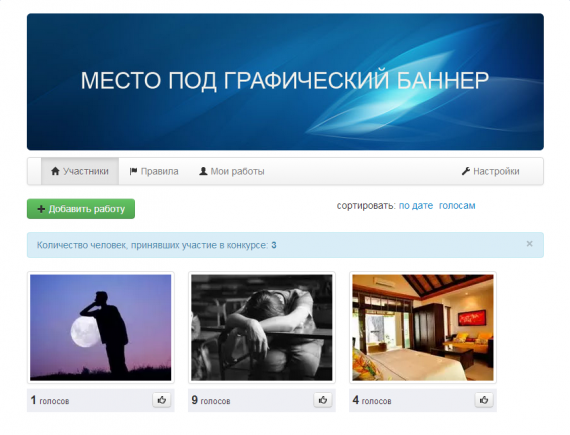The height and width of the screenshot is (435, 570).
Task: Open the Настройки menu item
Action: [490, 171]
